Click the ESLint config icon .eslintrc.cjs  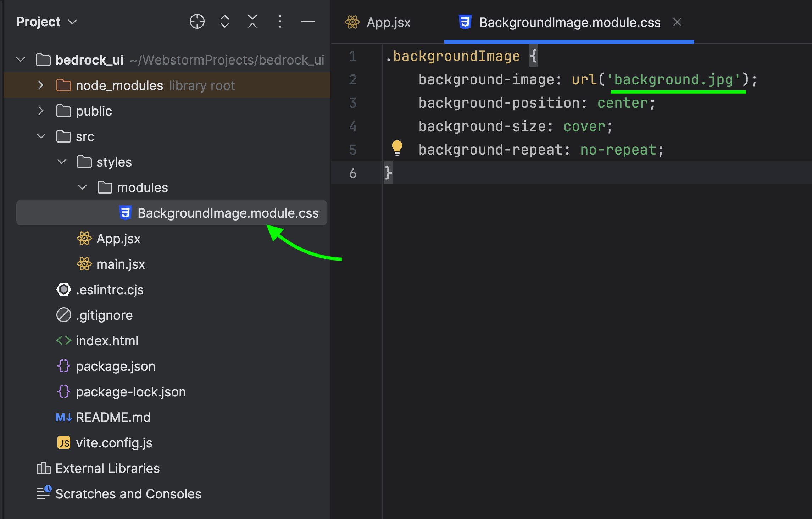pos(63,290)
